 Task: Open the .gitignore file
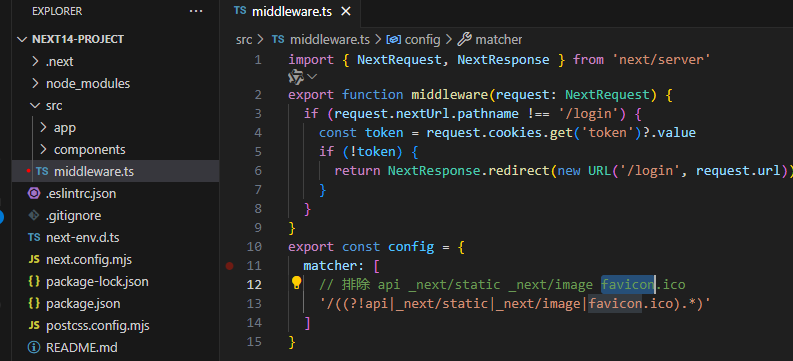pyautogui.click(x=73, y=216)
